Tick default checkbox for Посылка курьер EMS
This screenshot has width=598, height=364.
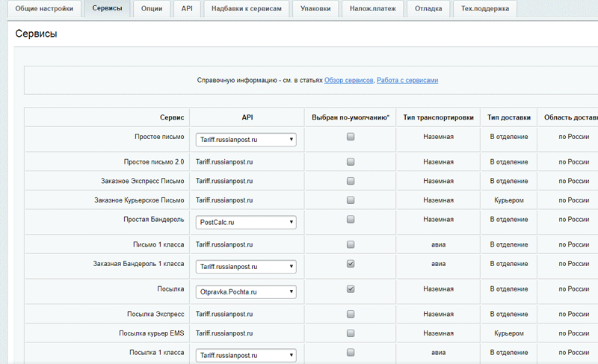351,333
